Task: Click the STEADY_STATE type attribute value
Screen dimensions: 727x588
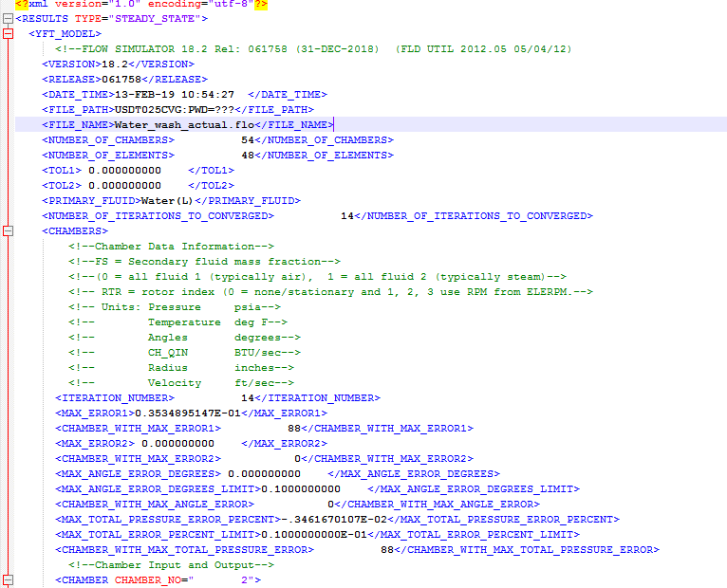Action: (x=162, y=19)
